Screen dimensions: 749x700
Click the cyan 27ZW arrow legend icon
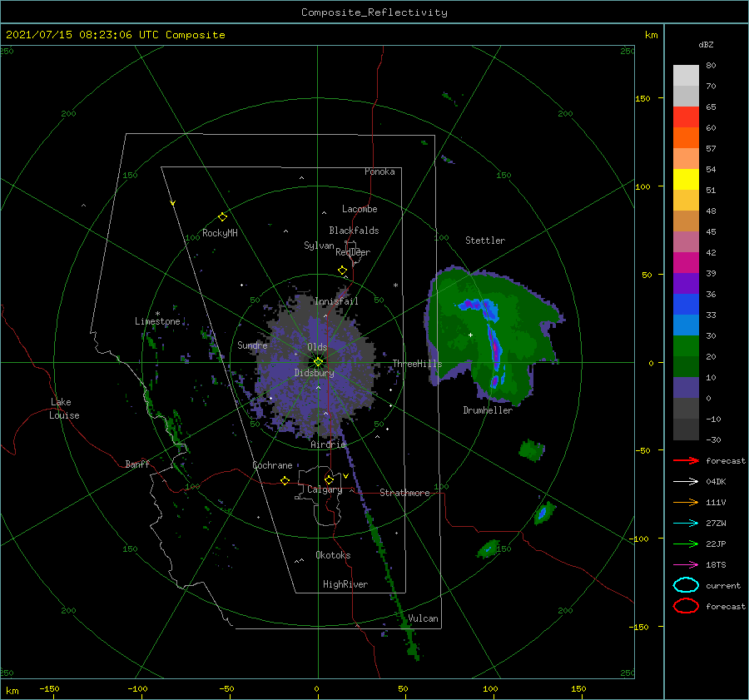(686, 524)
